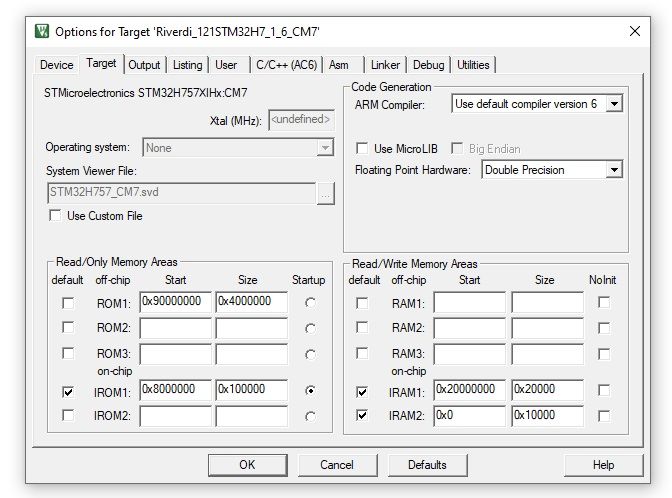The image size is (672, 498).
Task: Click the ROM1 Size field
Action: [252, 302]
